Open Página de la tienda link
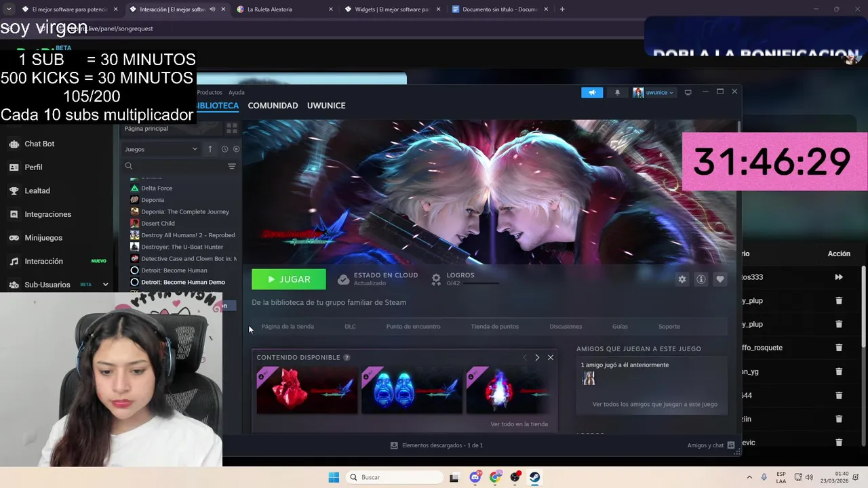 (x=288, y=327)
